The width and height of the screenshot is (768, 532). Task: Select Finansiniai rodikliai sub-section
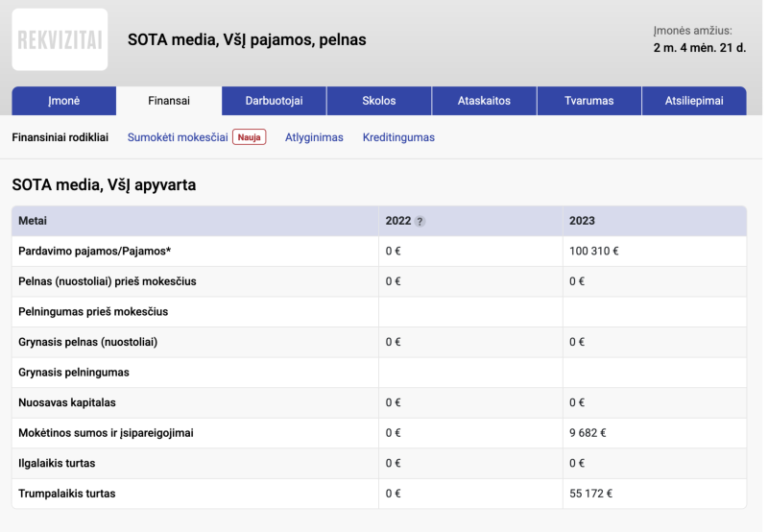tap(60, 137)
